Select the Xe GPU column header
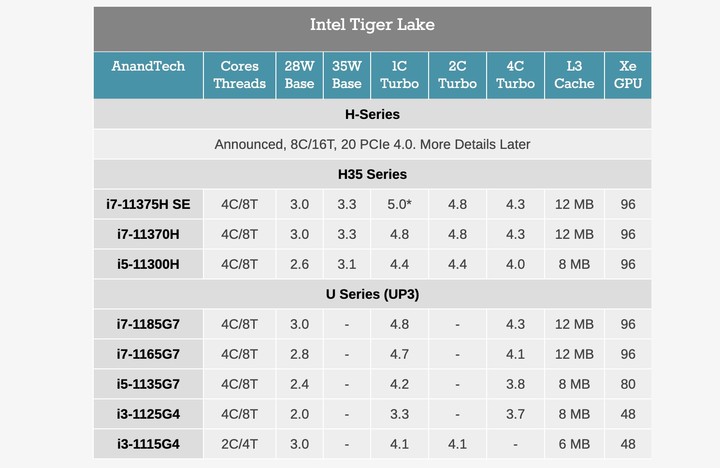Image resolution: width=720 pixels, height=468 pixels. pos(627,75)
